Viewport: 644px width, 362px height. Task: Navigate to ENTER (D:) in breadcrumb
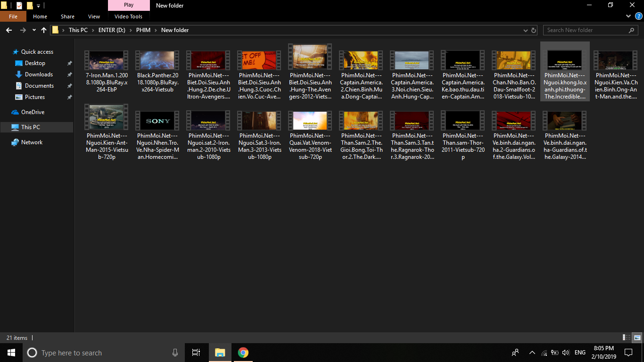click(111, 30)
